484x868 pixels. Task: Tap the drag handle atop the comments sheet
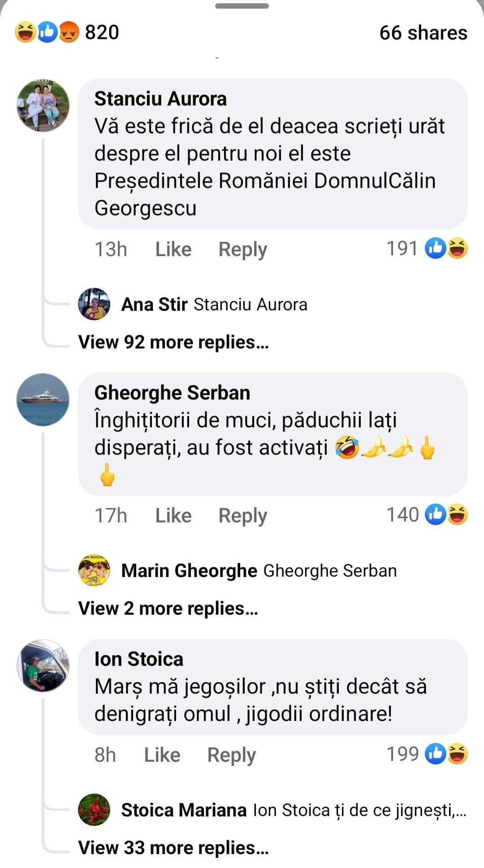click(242, 6)
